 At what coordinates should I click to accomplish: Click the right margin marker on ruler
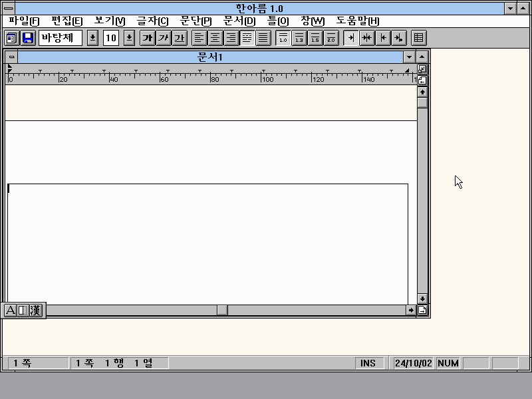[x=407, y=70]
